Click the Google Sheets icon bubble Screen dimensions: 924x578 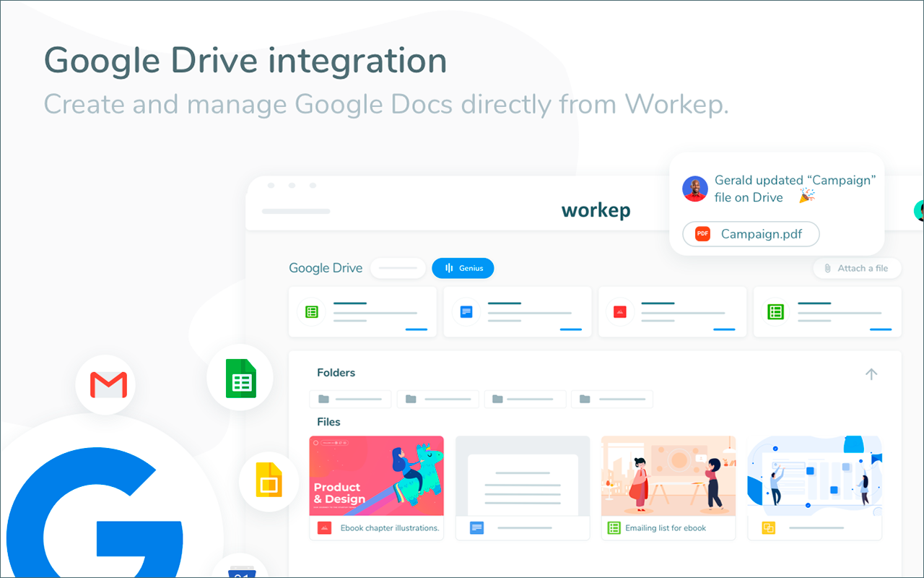pyautogui.click(x=240, y=378)
